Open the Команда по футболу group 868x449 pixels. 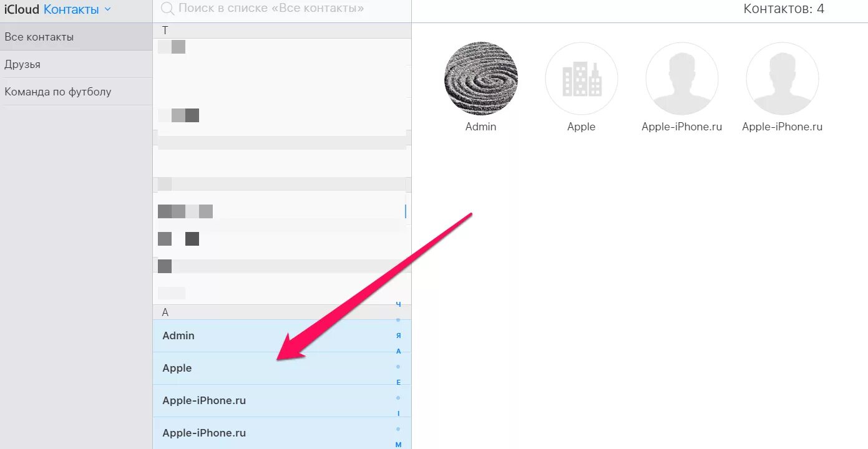(x=76, y=92)
